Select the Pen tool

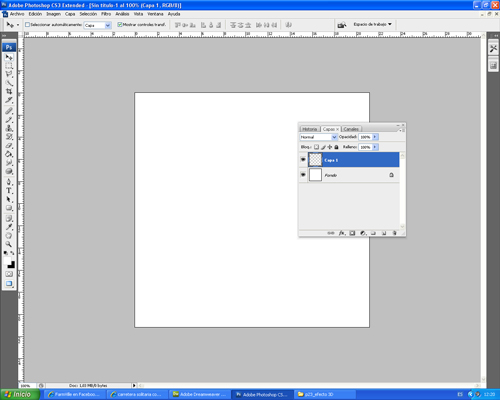[9, 182]
